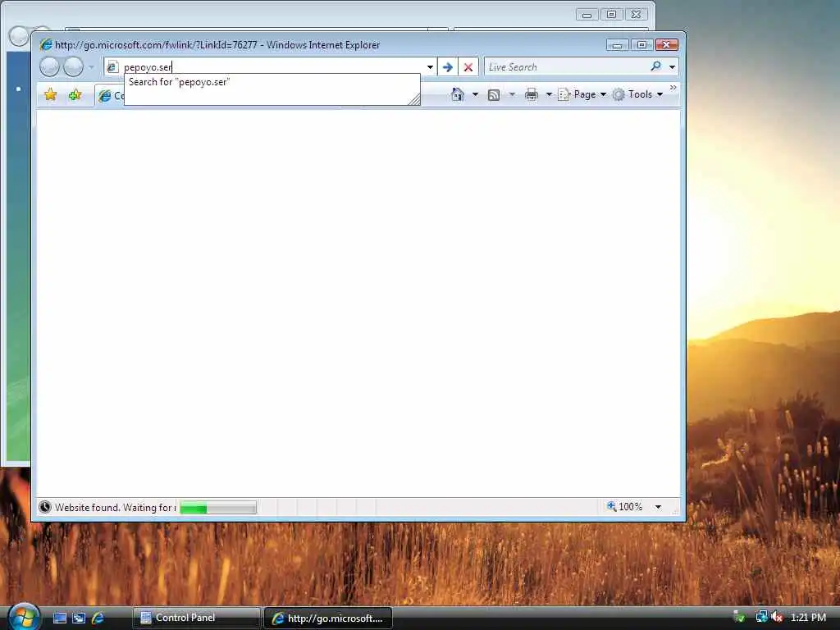Close the background Control Panel window
The height and width of the screenshot is (630, 840).
[636, 15]
